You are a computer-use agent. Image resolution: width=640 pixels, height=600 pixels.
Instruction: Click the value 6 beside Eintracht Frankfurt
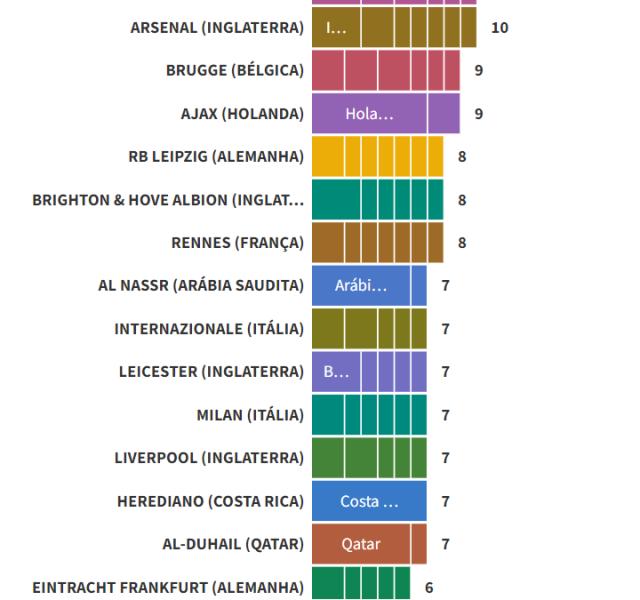pos(429,587)
